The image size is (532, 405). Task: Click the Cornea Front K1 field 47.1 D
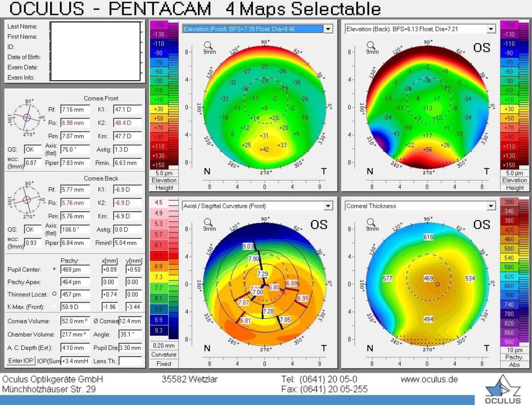point(127,110)
